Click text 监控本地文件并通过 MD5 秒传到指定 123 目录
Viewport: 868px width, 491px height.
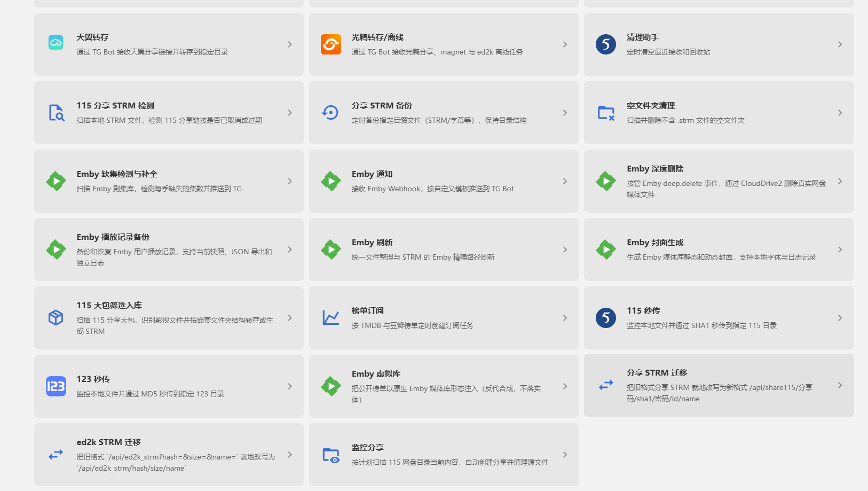point(150,394)
